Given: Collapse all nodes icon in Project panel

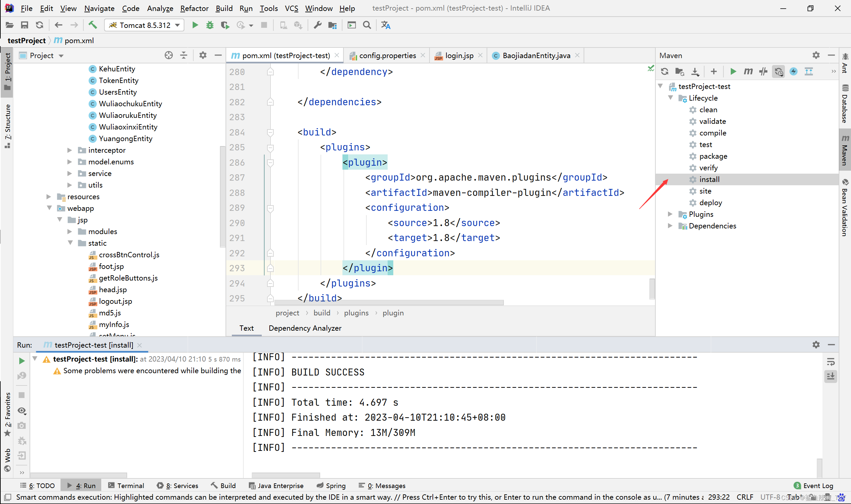Looking at the screenshot, I should coord(183,55).
